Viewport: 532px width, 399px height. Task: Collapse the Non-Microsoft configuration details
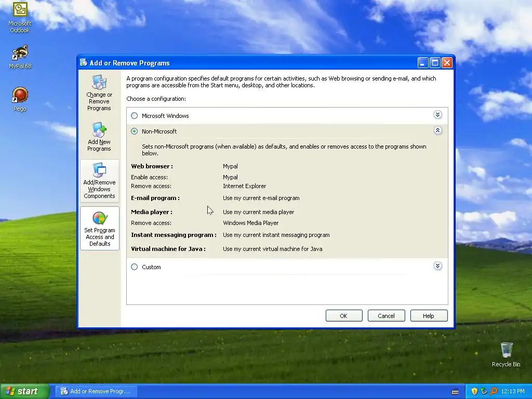pos(437,130)
